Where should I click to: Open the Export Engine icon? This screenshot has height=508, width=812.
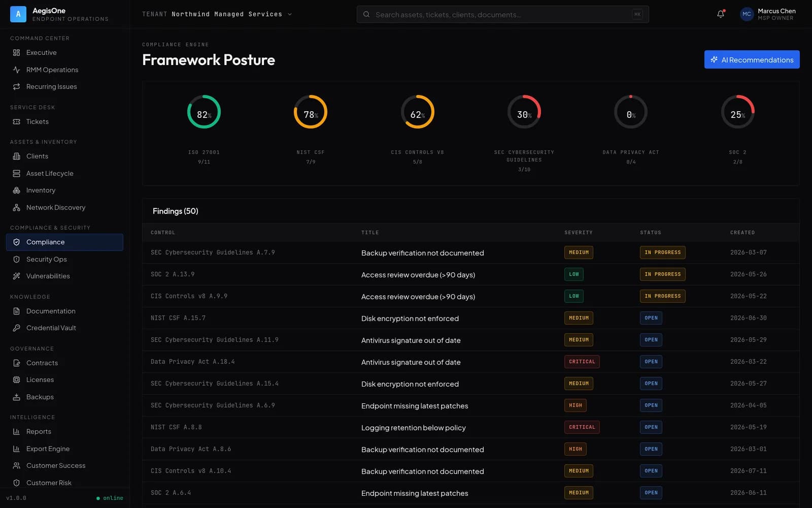click(16, 449)
